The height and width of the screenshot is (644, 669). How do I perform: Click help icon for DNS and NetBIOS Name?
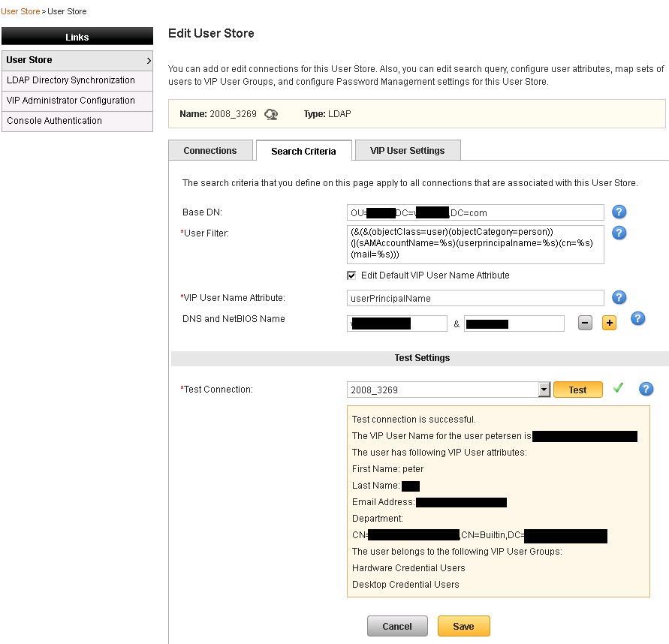(637, 319)
